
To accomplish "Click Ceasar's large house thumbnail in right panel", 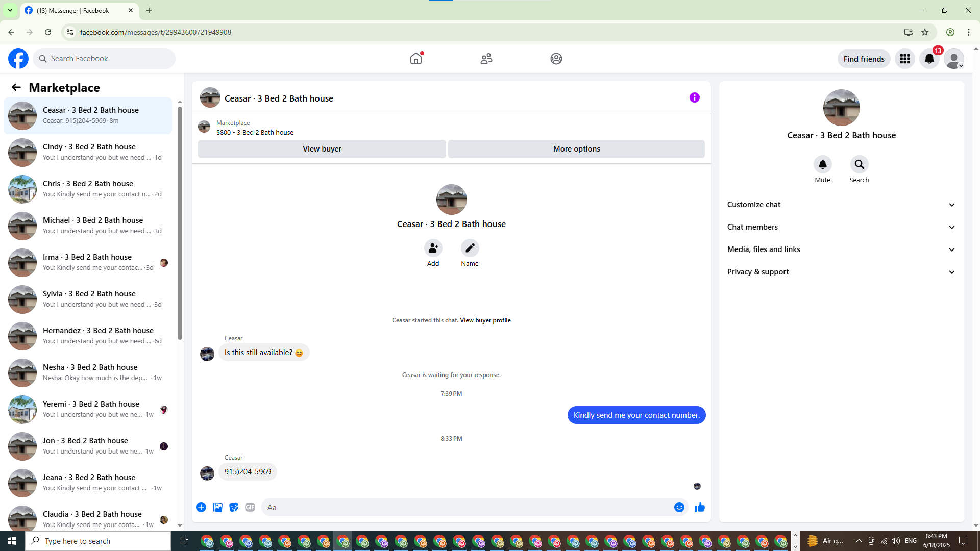I will [842, 108].
